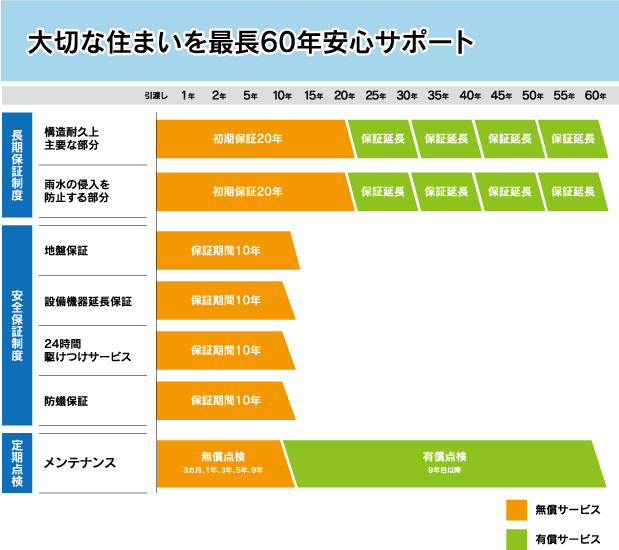This screenshot has height=550, width=619.
Task: Click the メンテナンス row label
Action: click(x=80, y=463)
